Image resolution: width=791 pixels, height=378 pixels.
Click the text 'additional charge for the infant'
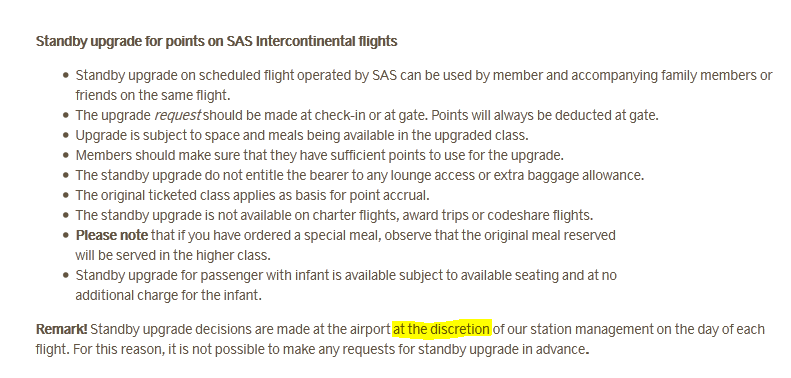pyautogui.click(x=167, y=295)
